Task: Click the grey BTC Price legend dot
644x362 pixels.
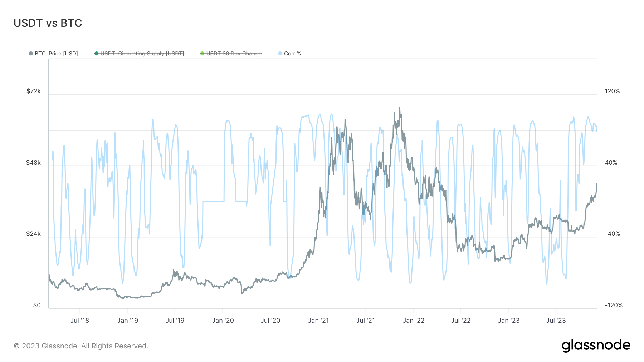Action: point(31,54)
